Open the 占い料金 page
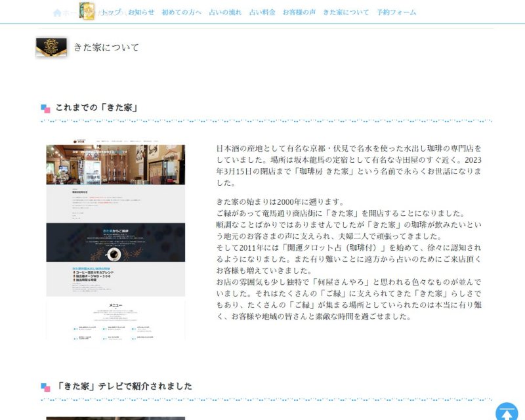This screenshot has width=525, height=420. pyautogui.click(x=262, y=12)
